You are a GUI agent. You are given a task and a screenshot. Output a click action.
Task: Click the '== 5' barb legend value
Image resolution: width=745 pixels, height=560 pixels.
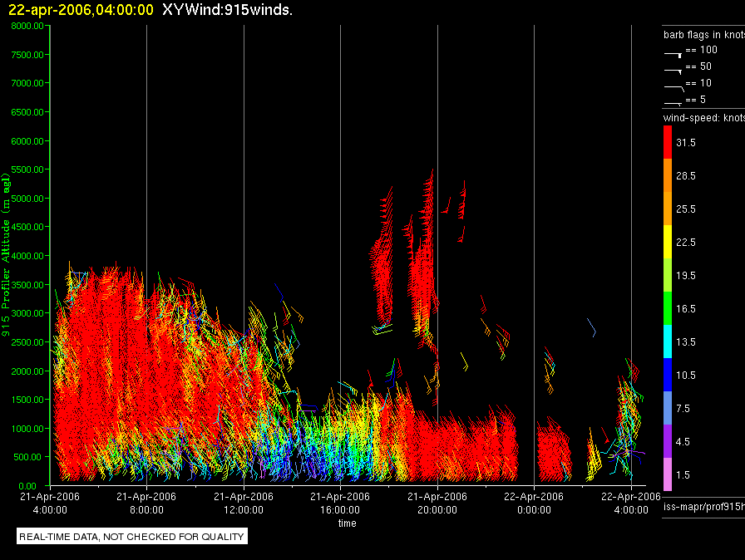(x=696, y=100)
